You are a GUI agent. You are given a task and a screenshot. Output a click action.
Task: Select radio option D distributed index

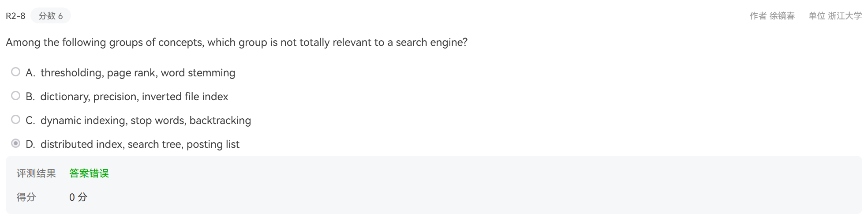16,143
